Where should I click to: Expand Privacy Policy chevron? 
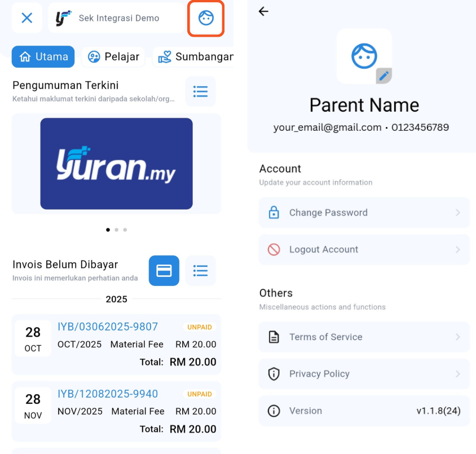[x=458, y=373]
